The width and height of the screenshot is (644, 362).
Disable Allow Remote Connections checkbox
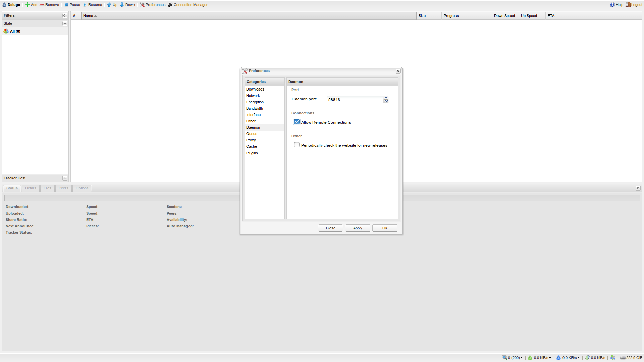(297, 122)
